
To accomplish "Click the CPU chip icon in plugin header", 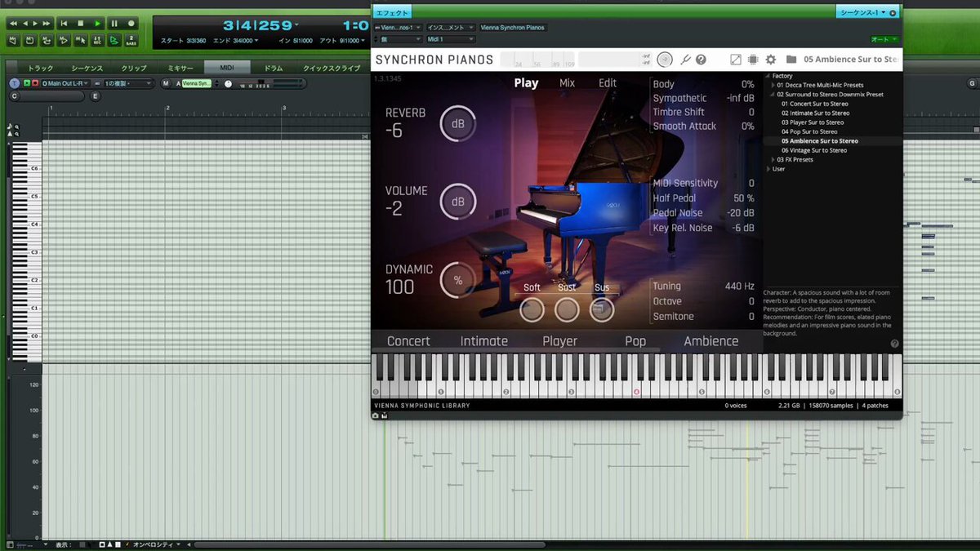I will pyautogui.click(x=753, y=60).
